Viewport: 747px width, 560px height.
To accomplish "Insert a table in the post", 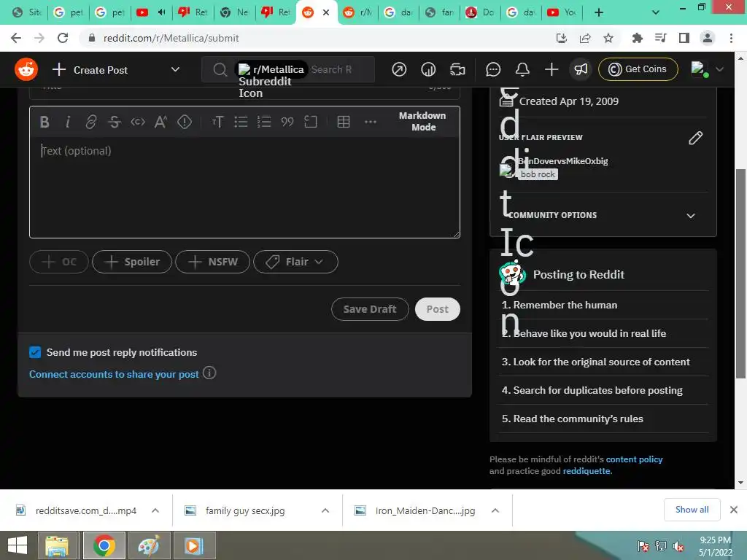I will pyautogui.click(x=344, y=122).
